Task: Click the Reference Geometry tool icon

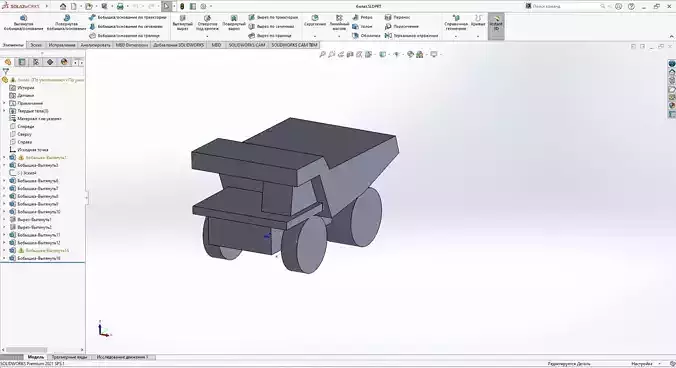Action: (x=456, y=18)
